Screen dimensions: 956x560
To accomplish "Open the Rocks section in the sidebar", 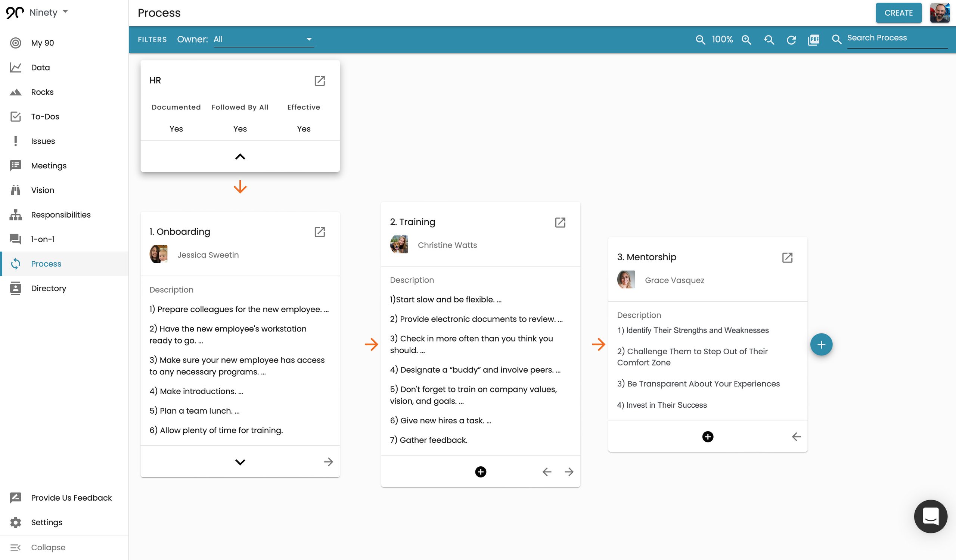I will coord(42,92).
